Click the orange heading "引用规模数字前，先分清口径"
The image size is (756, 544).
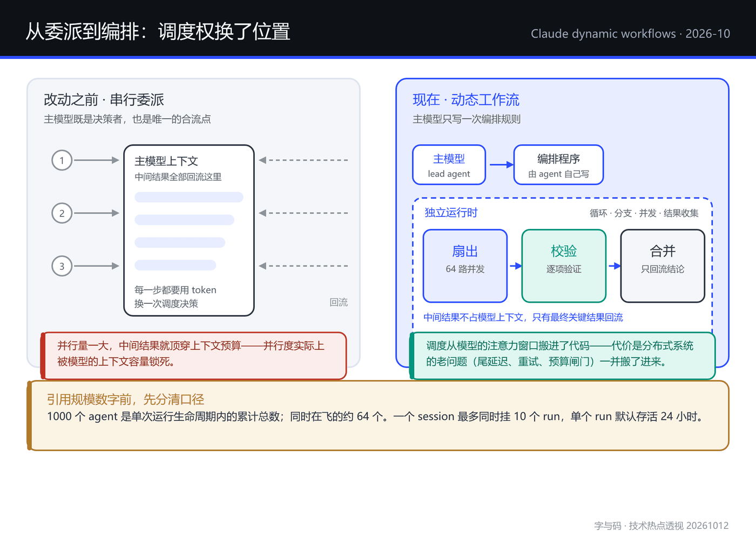coord(125,399)
